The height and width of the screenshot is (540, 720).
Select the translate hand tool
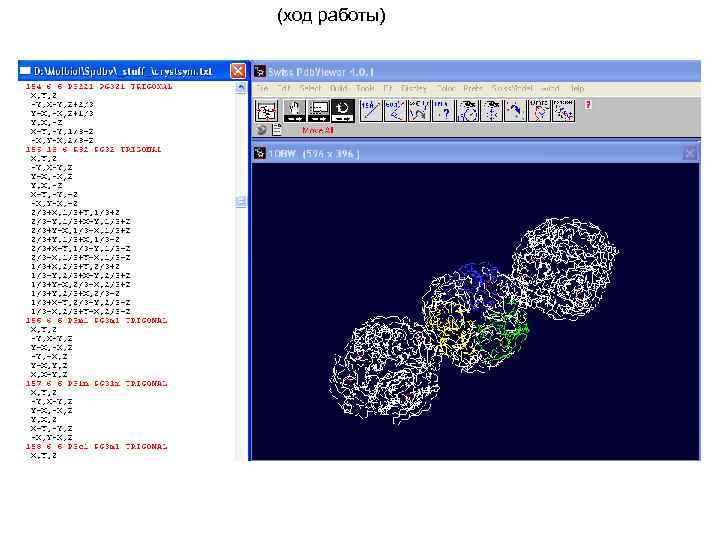(x=294, y=111)
